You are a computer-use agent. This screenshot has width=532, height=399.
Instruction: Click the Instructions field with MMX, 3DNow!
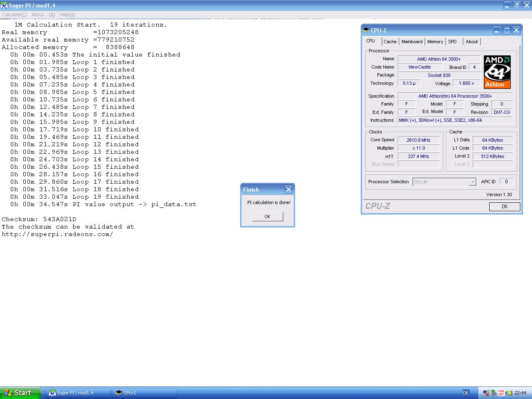(455, 120)
